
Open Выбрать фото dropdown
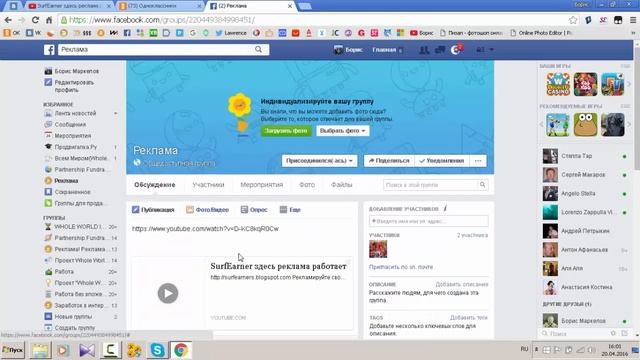click(342, 131)
